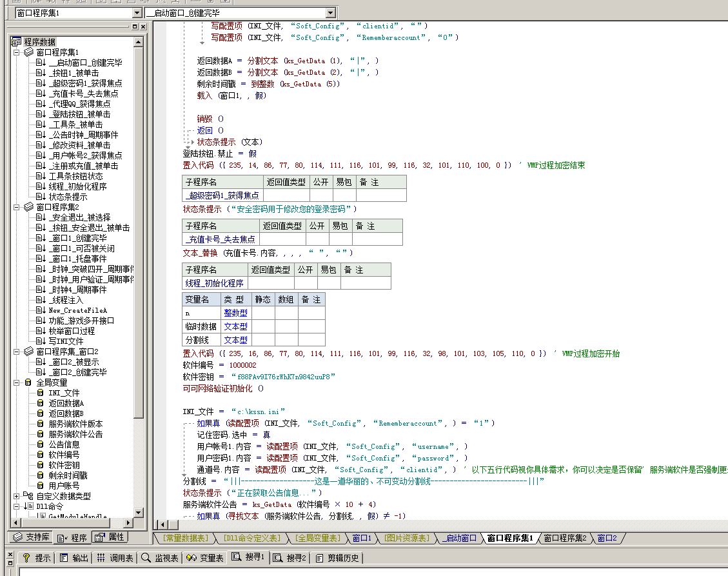Collapse the 窗口程序集_窗口2 tree node
728x576 pixels.
click(x=16, y=352)
